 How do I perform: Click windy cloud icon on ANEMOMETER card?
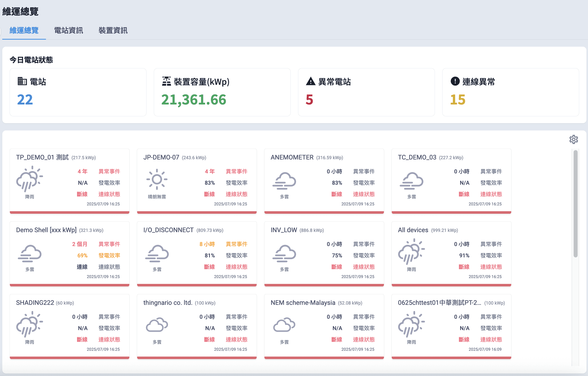pos(284,181)
